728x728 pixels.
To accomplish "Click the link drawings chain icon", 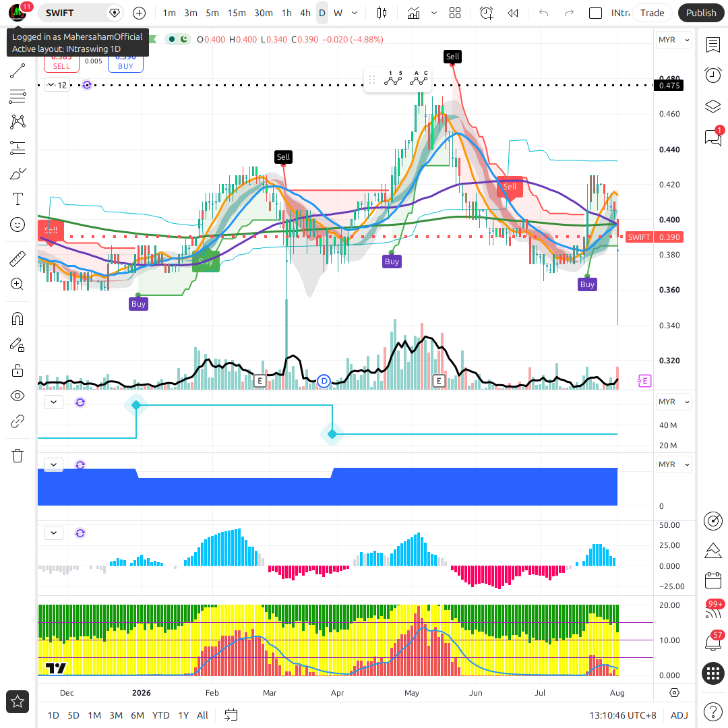I will click(18, 421).
